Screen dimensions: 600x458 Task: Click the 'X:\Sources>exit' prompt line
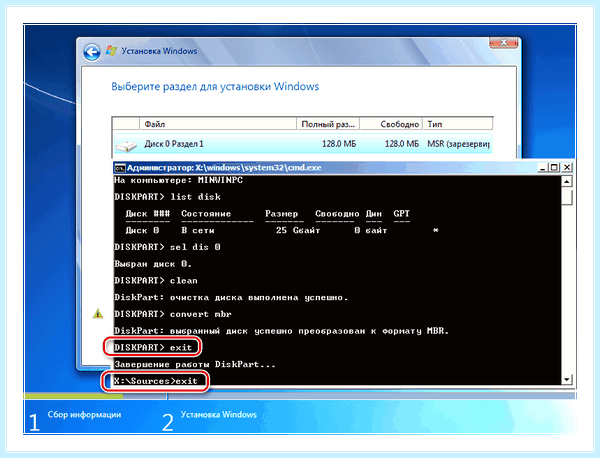click(156, 381)
